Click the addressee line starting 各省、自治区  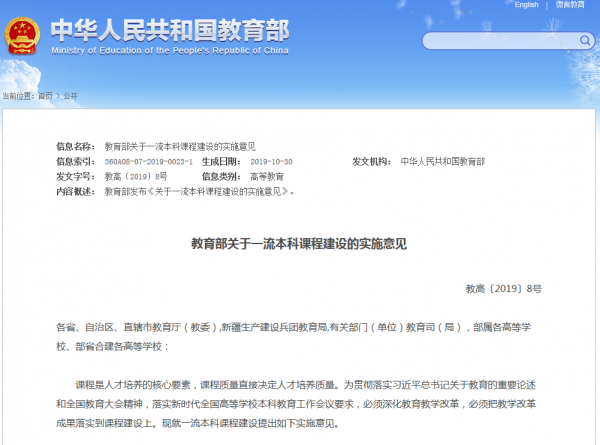(x=293, y=337)
